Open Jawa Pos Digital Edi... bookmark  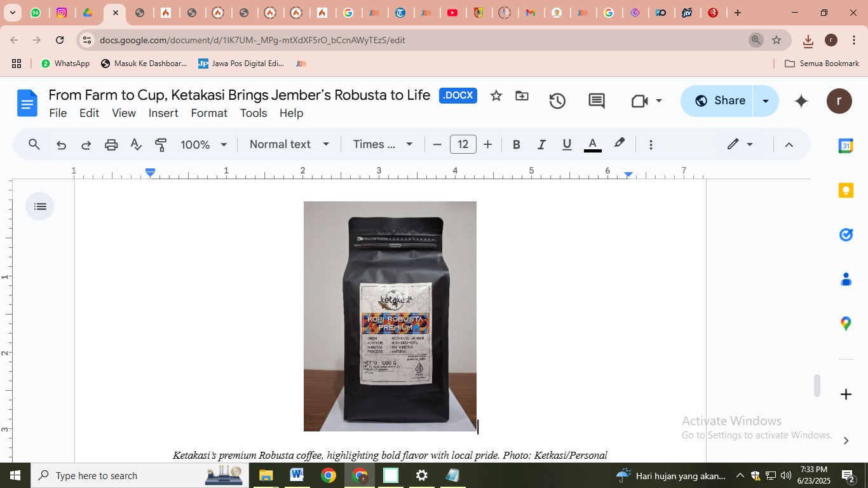241,64
